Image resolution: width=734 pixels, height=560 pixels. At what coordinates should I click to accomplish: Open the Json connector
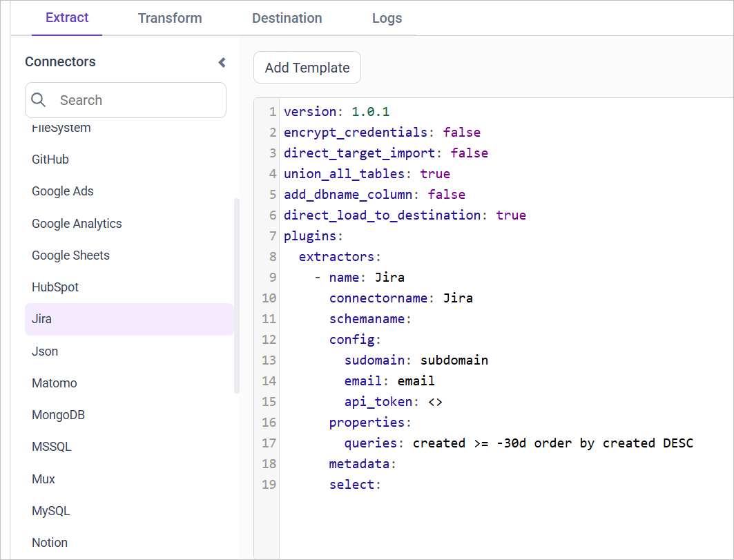(x=44, y=351)
